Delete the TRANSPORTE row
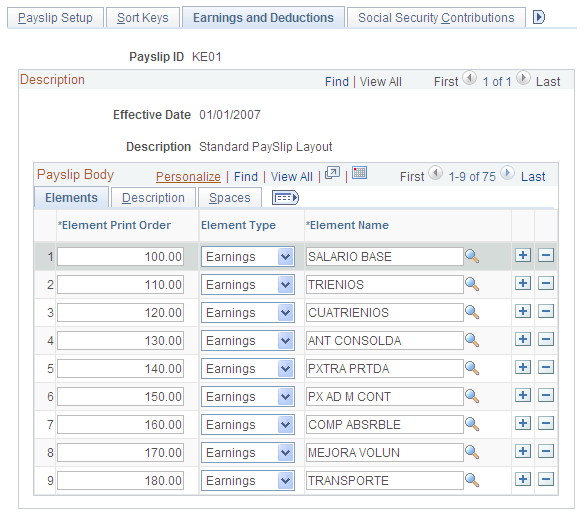This screenshot has width=584, height=517. coord(546,479)
